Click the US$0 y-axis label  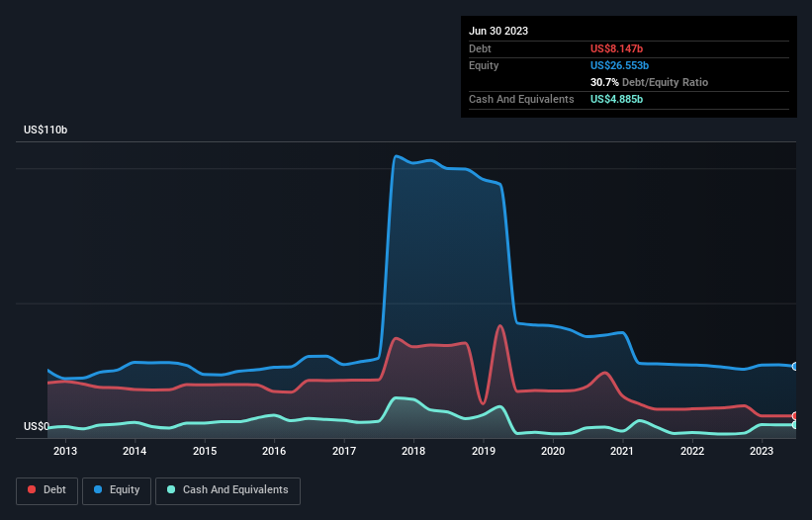37,426
